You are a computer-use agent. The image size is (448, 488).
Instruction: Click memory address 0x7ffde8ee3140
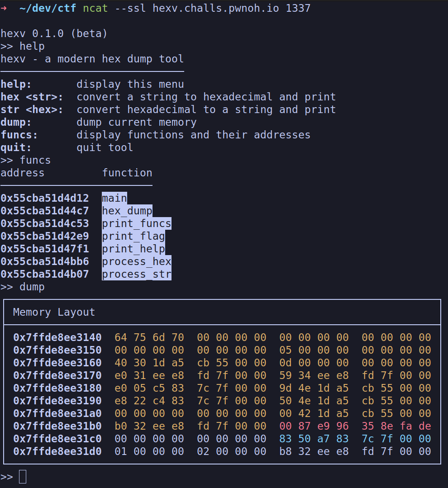pyautogui.click(x=57, y=337)
